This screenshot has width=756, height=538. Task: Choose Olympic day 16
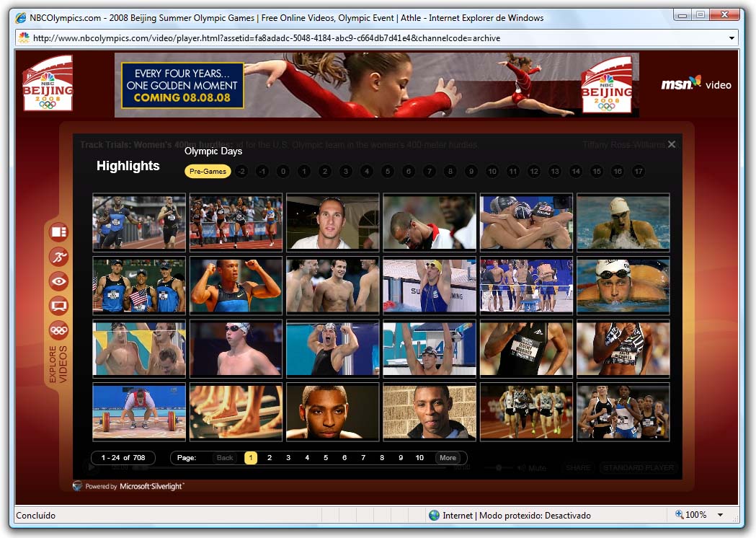coord(618,172)
